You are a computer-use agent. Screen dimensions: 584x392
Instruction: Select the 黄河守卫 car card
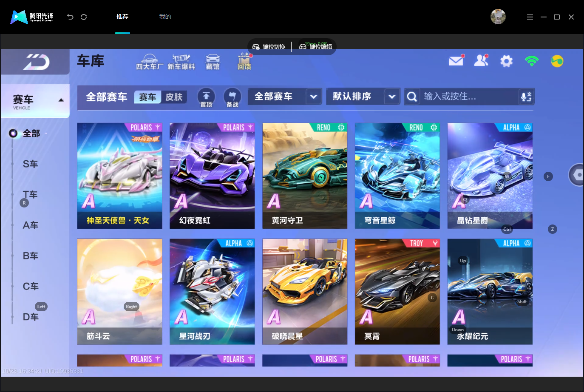click(305, 176)
